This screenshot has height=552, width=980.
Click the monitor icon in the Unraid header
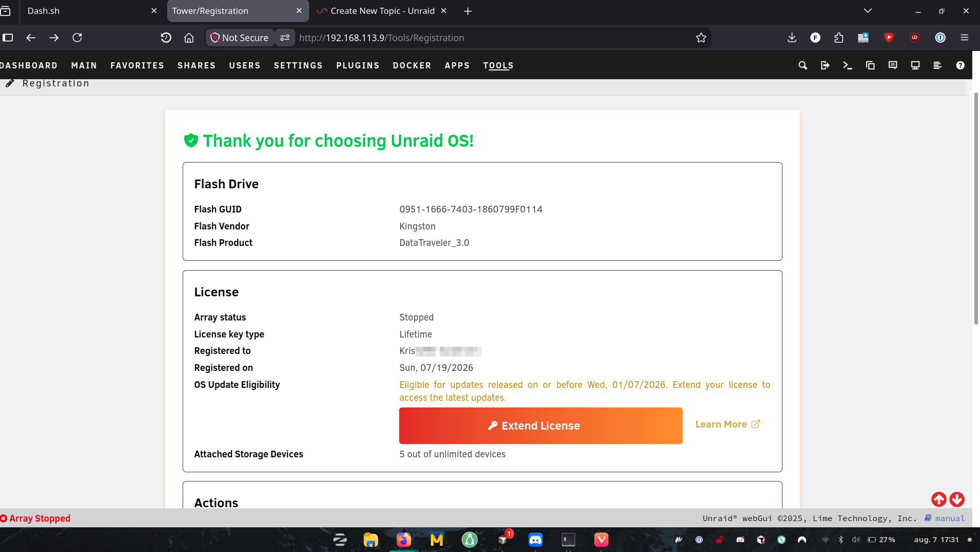tap(915, 65)
